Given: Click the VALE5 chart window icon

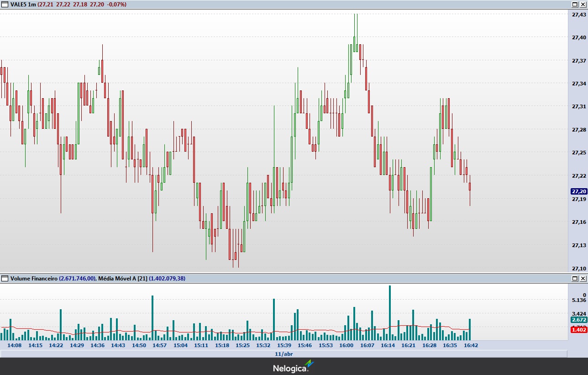Looking at the screenshot, I should coord(5,4).
